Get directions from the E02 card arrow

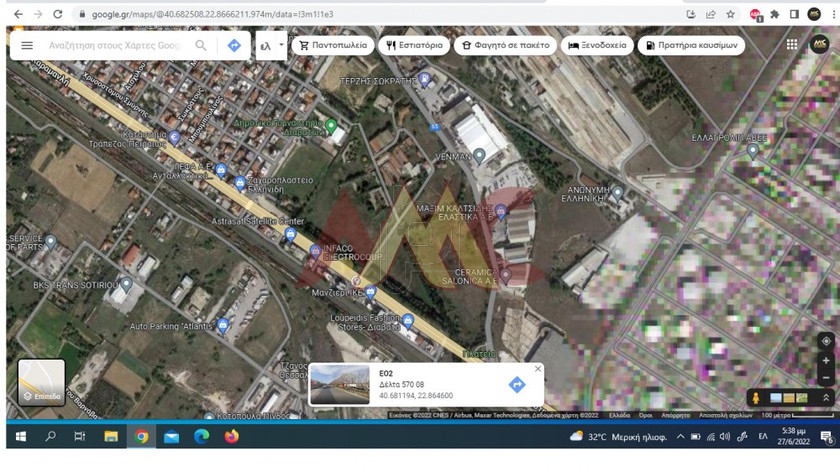516,384
